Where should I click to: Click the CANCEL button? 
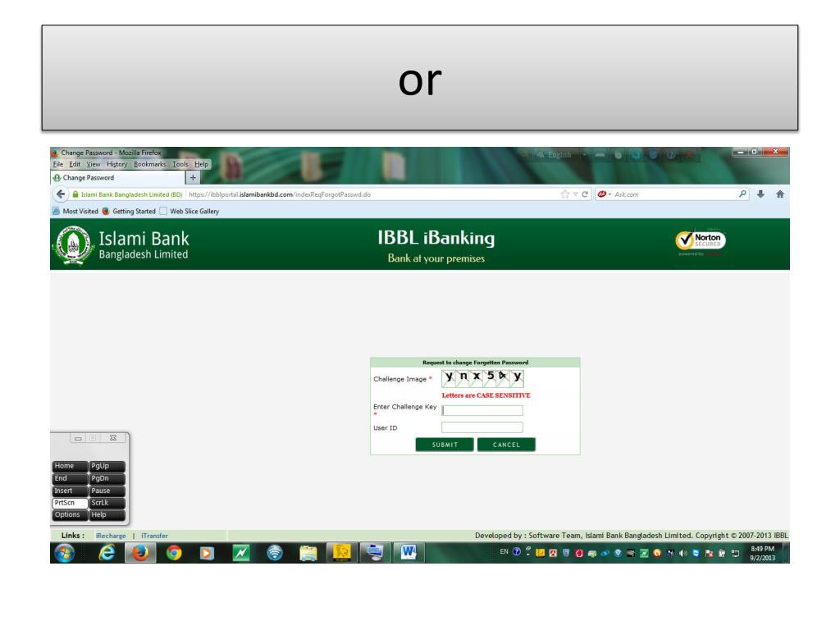click(x=506, y=445)
